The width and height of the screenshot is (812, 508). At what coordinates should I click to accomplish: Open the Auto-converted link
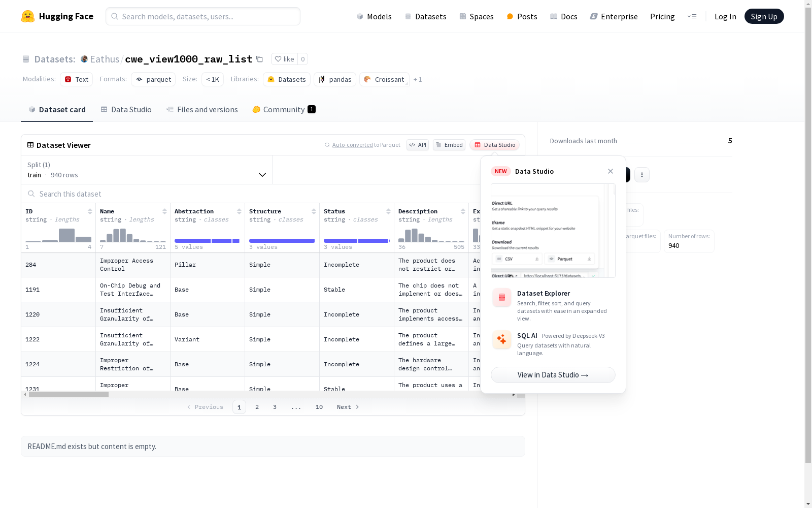point(353,145)
